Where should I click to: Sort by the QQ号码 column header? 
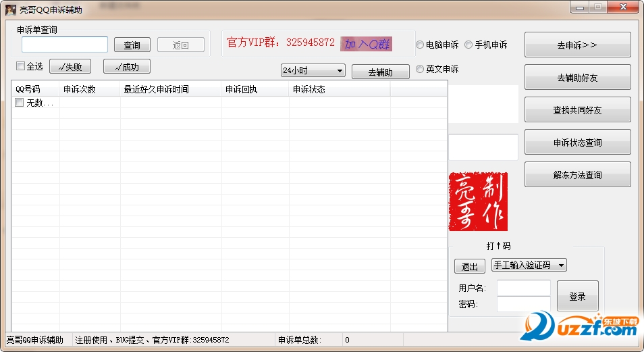pyautogui.click(x=36, y=89)
